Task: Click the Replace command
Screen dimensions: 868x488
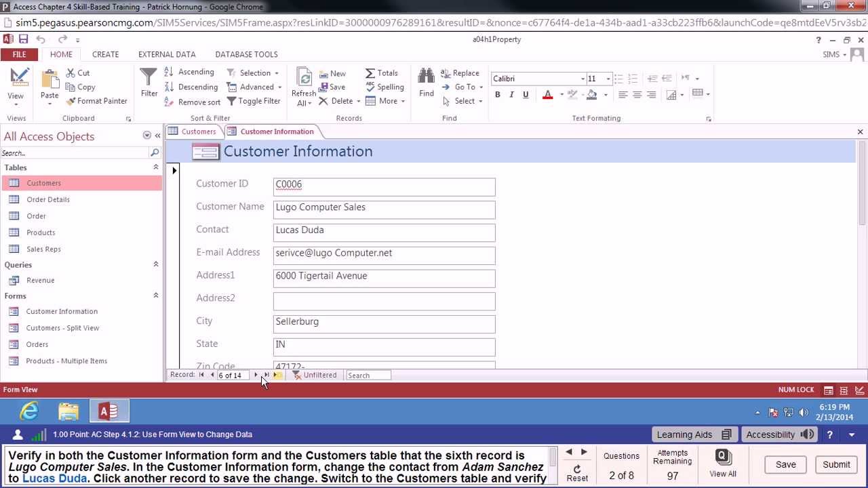Action: click(x=460, y=73)
